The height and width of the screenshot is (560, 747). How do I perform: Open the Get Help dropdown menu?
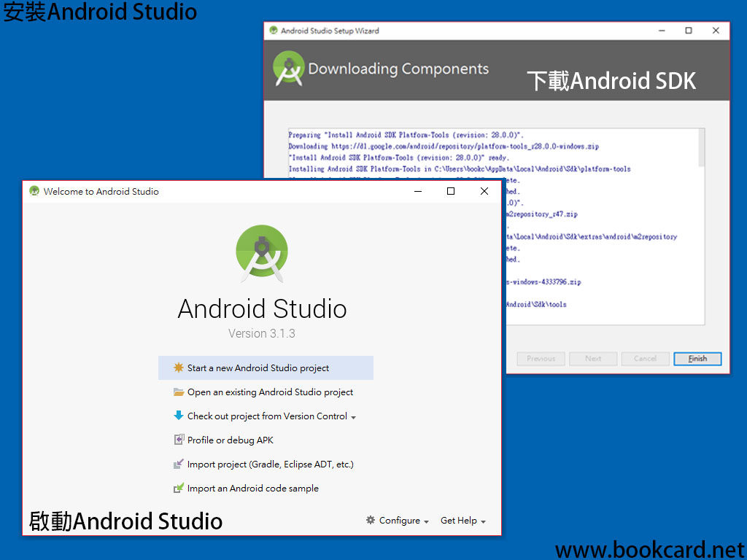coord(462,521)
